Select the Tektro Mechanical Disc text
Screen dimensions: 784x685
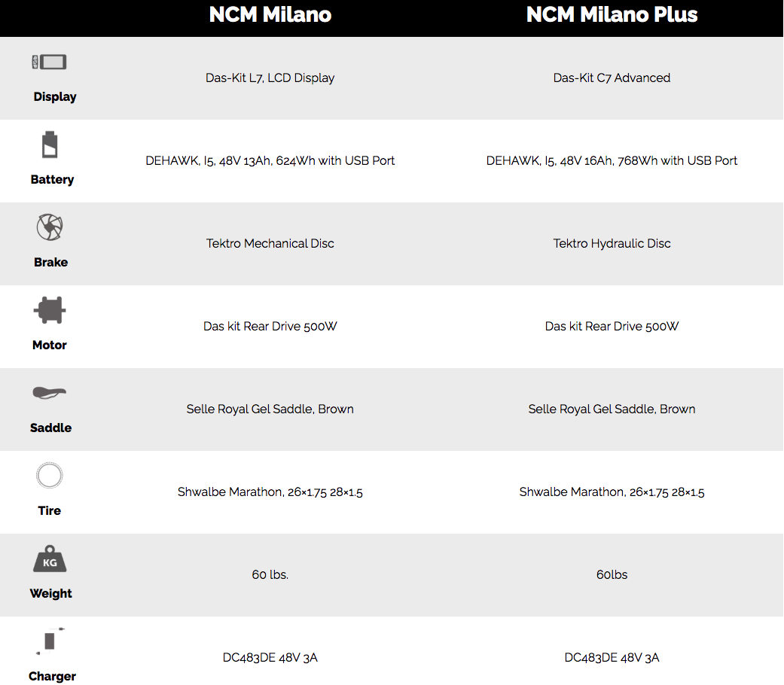click(x=270, y=243)
